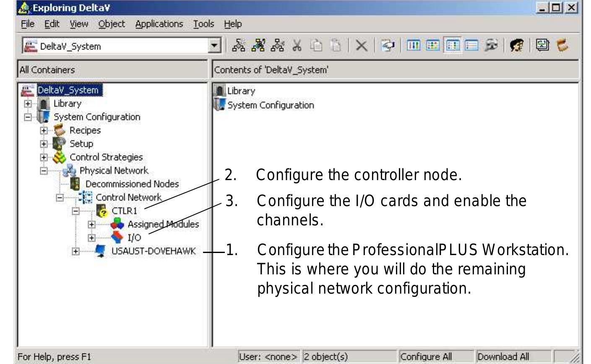Click the Cut scissors icon
This screenshot has height=364, width=591.
pyautogui.click(x=297, y=45)
